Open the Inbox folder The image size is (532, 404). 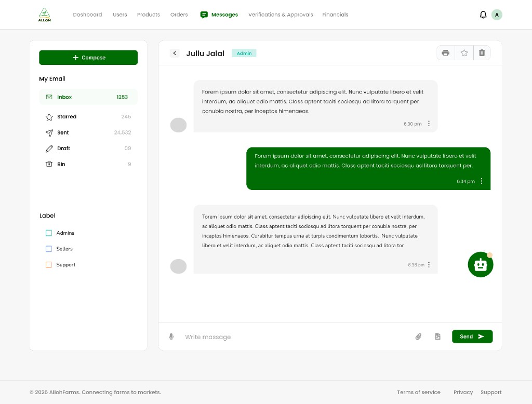[88, 97]
